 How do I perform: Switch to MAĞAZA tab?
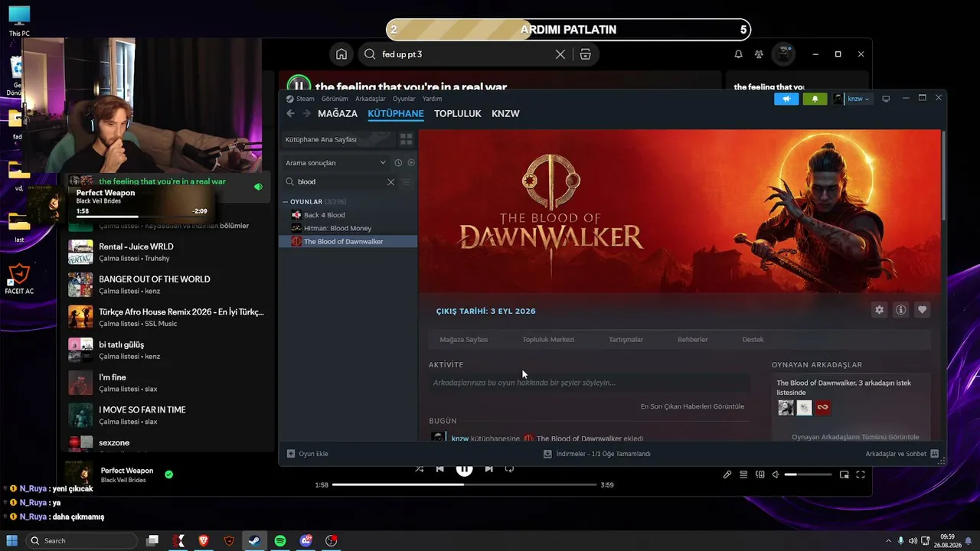(x=338, y=113)
